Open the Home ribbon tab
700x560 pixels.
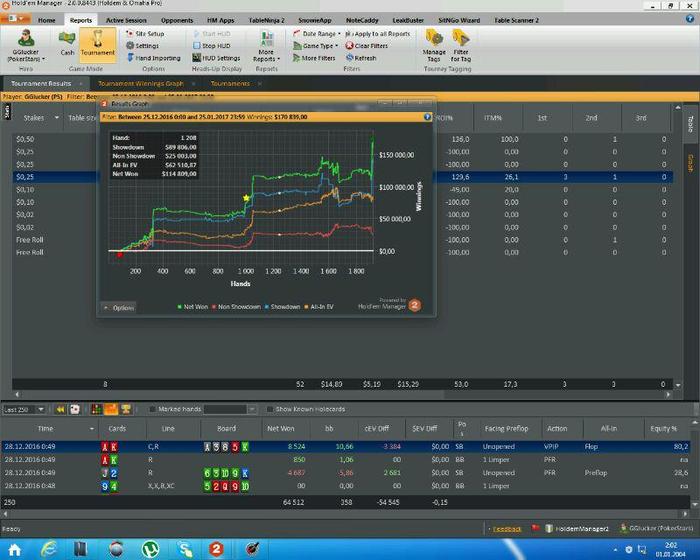pyautogui.click(x=46, y=20)
